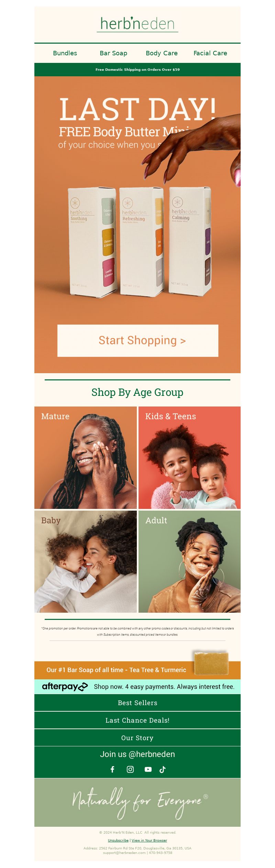This screenshot has height=868, width=275.
Task: Go to Body Care category
Action: click(x=162, y=53)
